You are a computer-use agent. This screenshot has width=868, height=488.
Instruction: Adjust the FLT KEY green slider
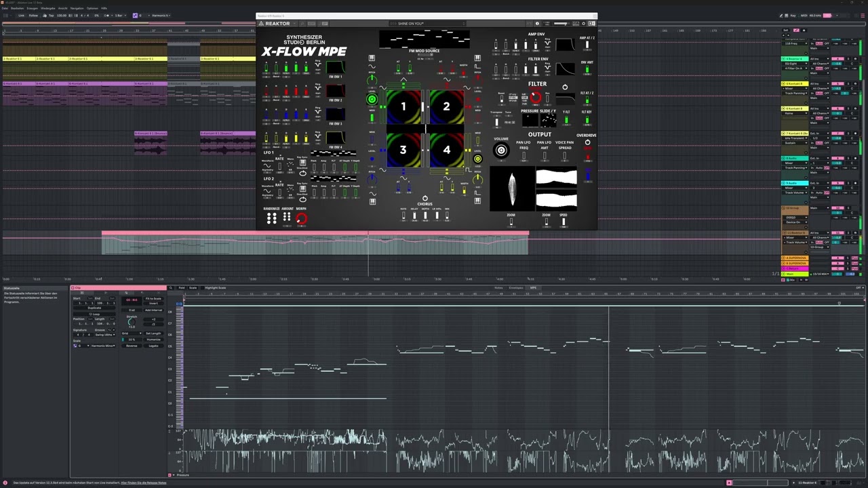click(587, 119)
